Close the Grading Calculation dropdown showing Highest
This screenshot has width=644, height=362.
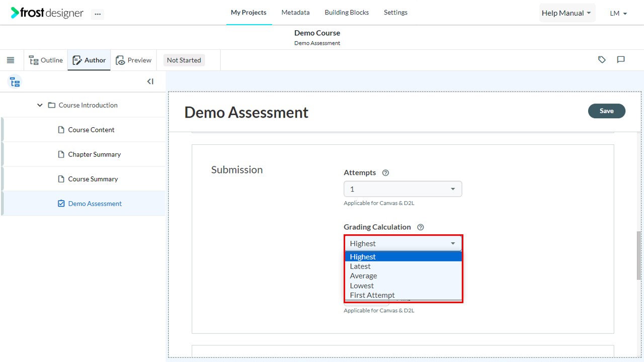[403, 243]
